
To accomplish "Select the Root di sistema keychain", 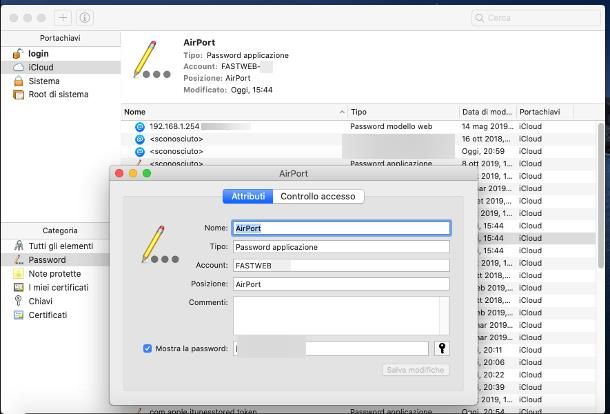I will coord(60,94).
